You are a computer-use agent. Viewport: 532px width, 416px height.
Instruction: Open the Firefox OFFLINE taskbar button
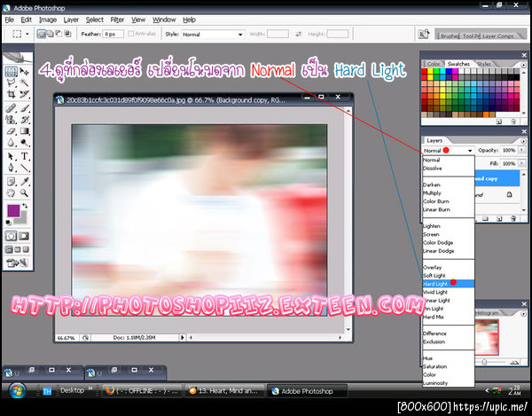pos(142,391)
